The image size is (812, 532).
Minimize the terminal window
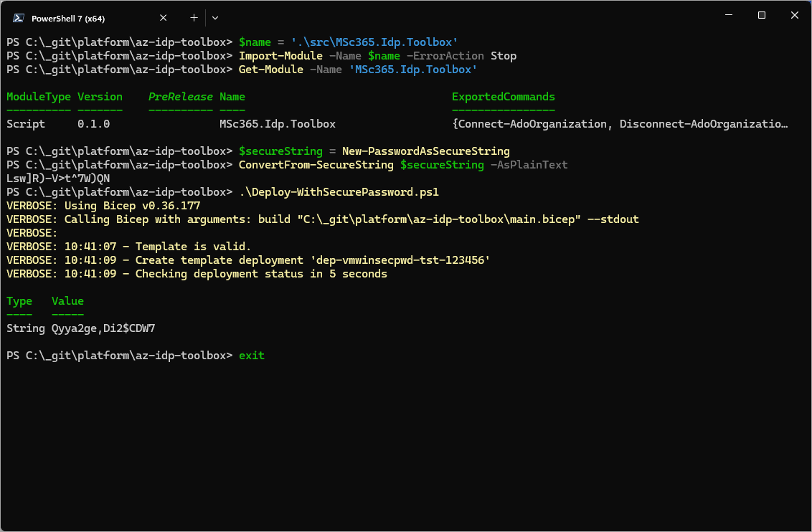click(x=729, y=15)
